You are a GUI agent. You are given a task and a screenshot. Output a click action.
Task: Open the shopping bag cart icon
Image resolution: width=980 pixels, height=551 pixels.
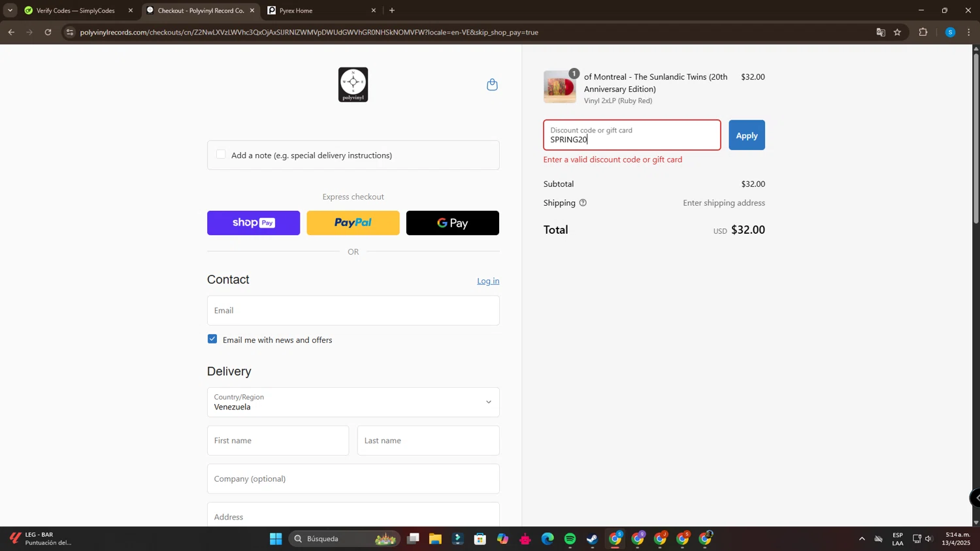(492, 85)
